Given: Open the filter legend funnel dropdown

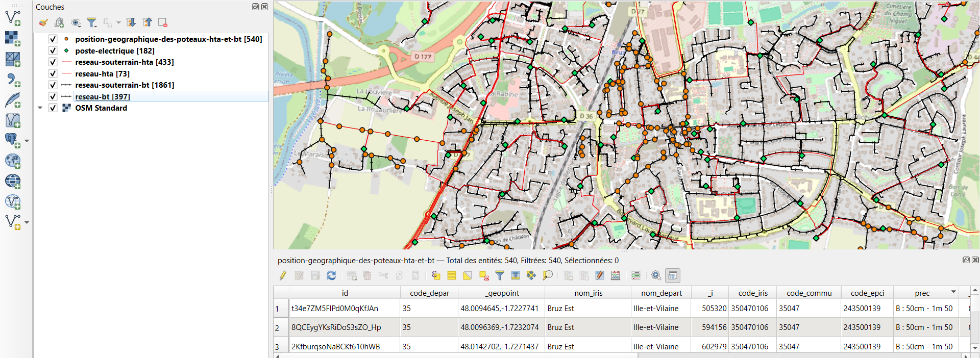Looking at the screenshot, I should (92, 22).
